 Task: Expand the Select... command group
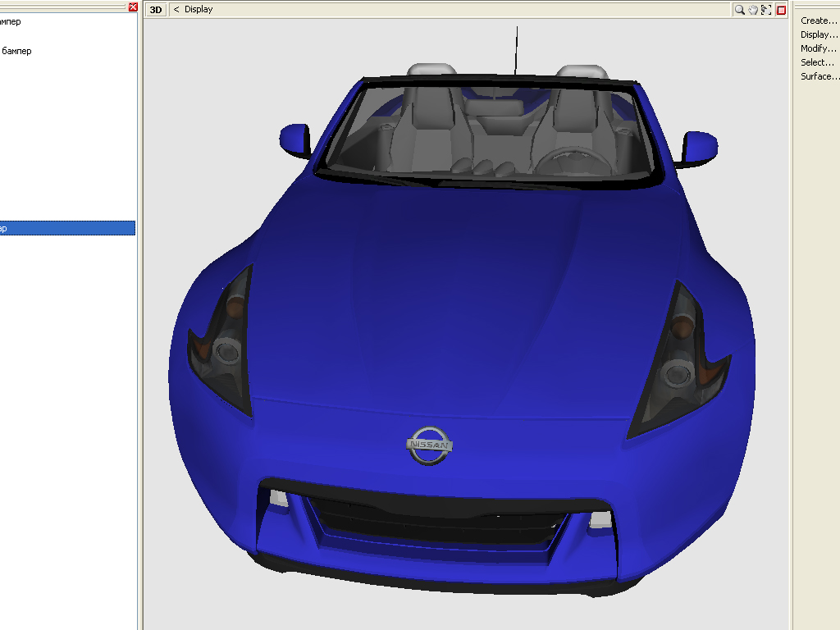pyautogui.click(x=817, y=62)
